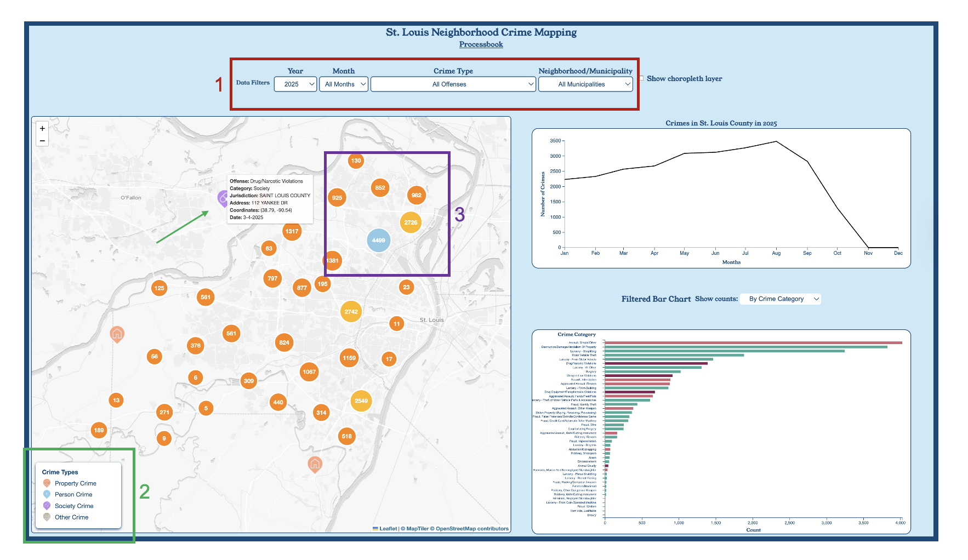Click the OpenStreetMap contributors link
This screenshot has width=968, height=560.
click(x=472, y=529)
